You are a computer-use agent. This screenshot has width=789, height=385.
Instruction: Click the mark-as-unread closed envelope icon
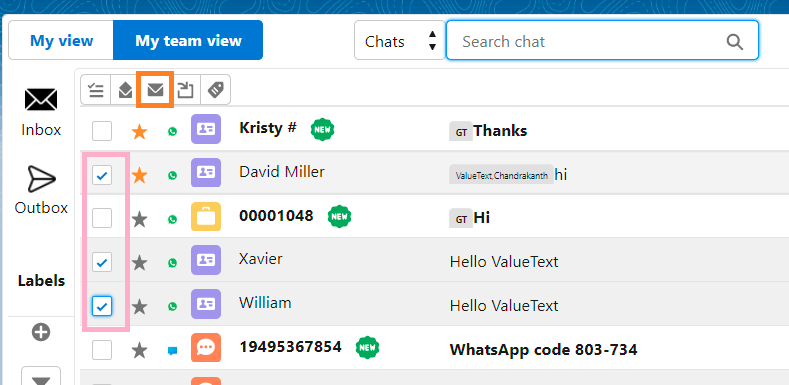[x=155, y=90]
